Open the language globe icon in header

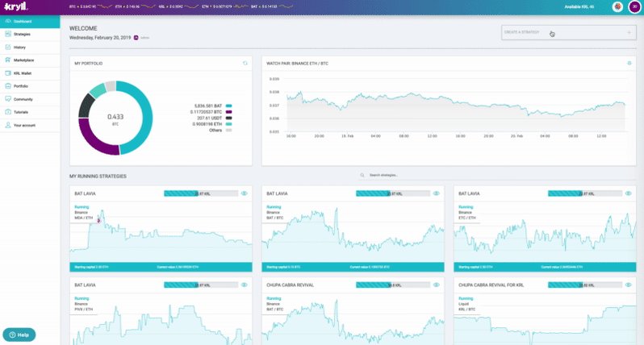617,6
